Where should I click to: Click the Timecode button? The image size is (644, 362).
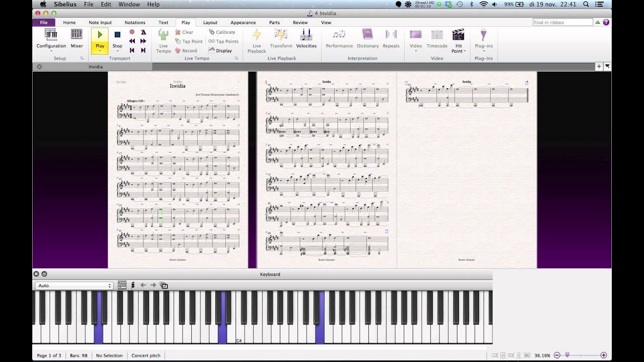(437, 39)
